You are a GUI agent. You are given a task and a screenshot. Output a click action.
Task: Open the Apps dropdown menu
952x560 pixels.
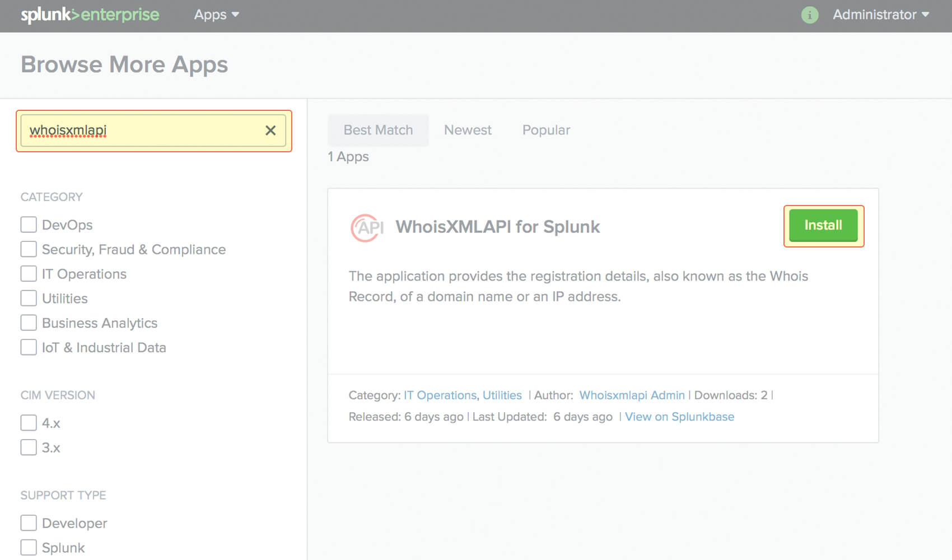click(216, 15)
